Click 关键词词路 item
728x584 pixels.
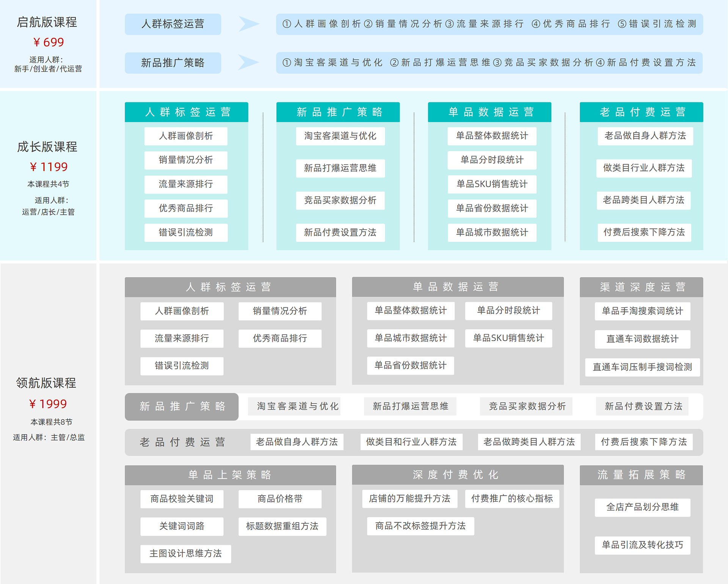[x=182, y=526]
